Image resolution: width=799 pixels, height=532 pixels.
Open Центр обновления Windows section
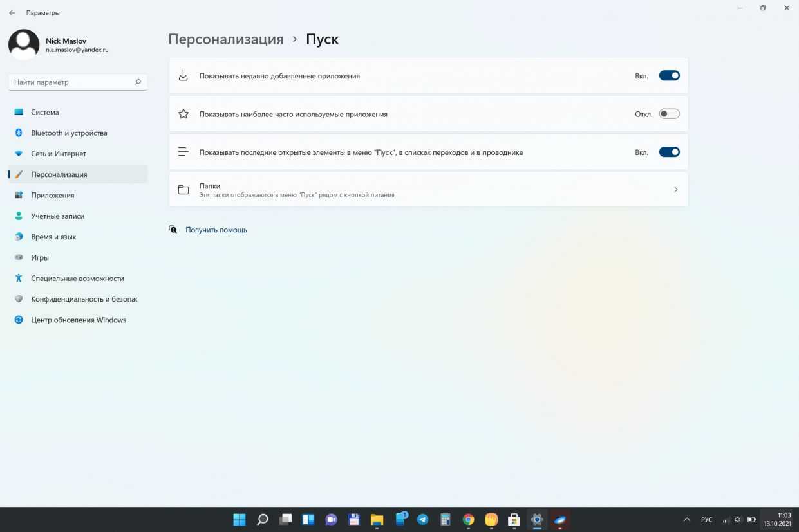pos(78,320)
